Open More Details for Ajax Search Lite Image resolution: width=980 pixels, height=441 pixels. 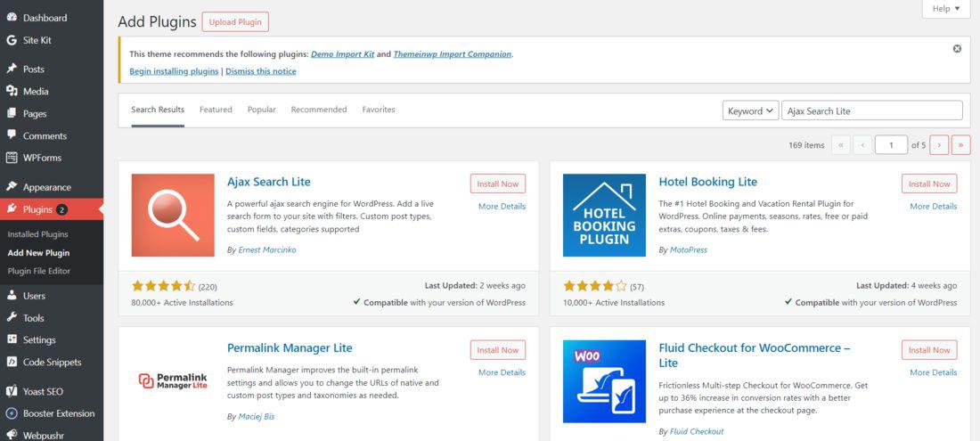pos(502,207)
